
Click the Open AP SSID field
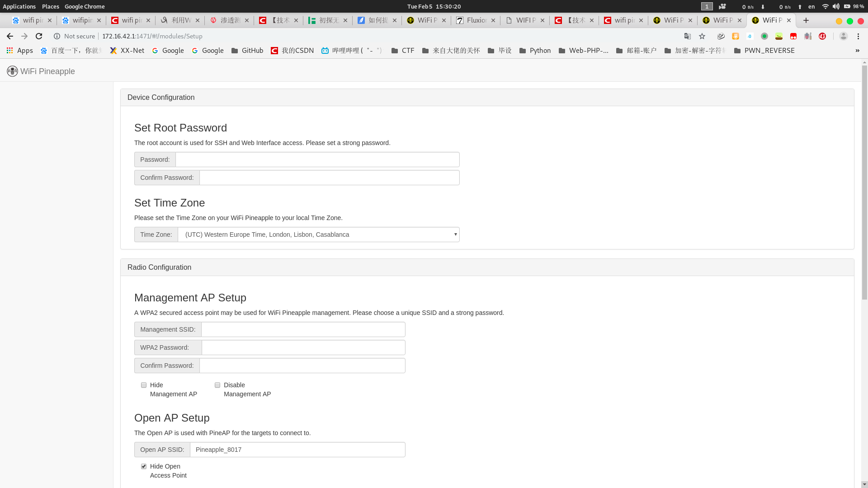[297, 450]
